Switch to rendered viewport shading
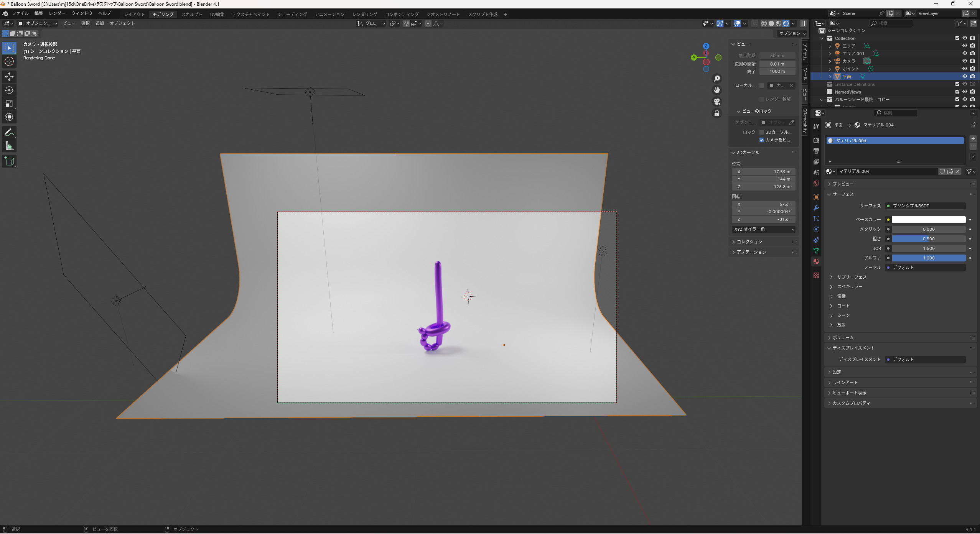This screenshot has width=980, height=534. click(786, 23)
